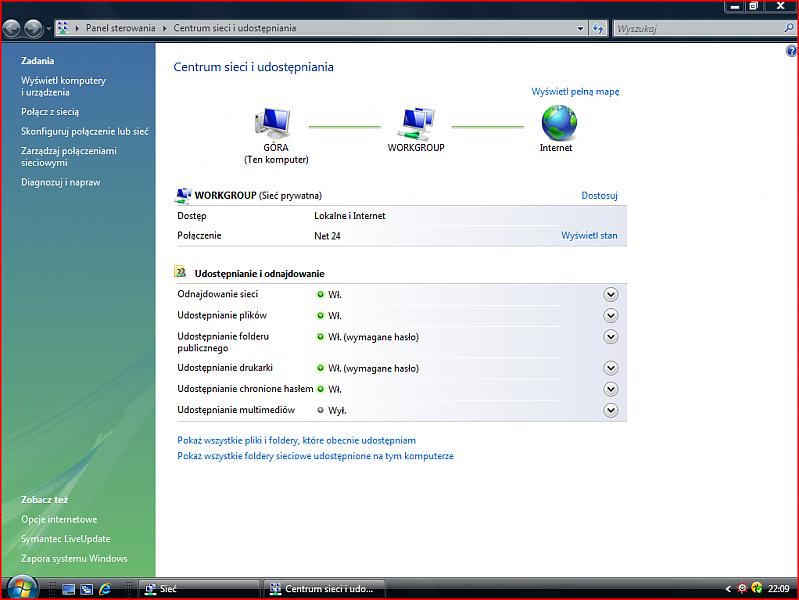Screen dimensions: 799x600
Task: Click the Udostępnianie i odnajdowanie section icon
Action: tap(180, 272)
